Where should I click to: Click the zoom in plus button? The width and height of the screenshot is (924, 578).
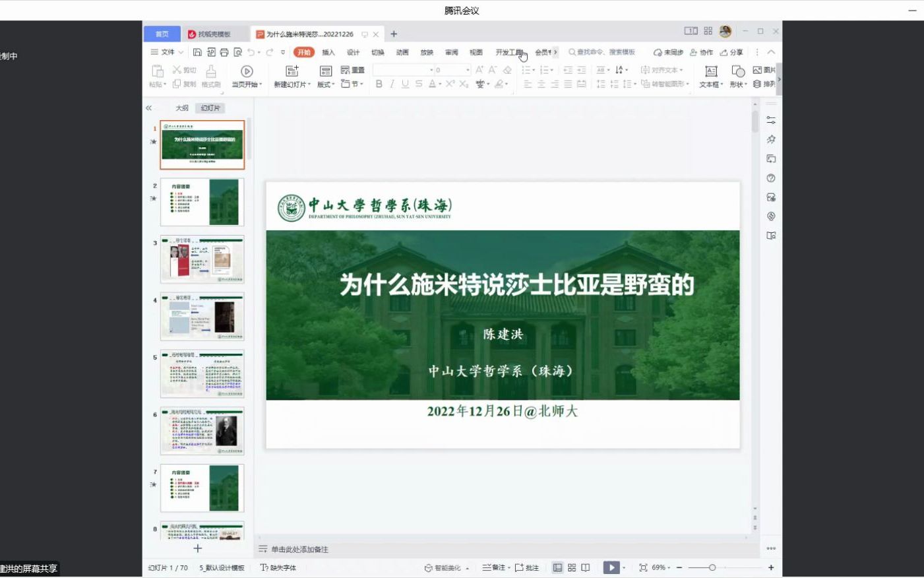tap(771, 567)
